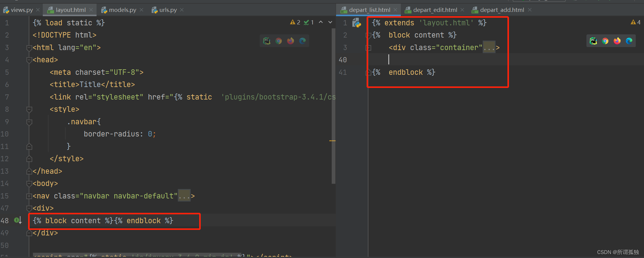Image resolution: width=644 pixels, height=258 pixels.
Task: Click the '{% endblock %}' line in depart_list.html
Action: pyautogui.click(x=404, y=72)
